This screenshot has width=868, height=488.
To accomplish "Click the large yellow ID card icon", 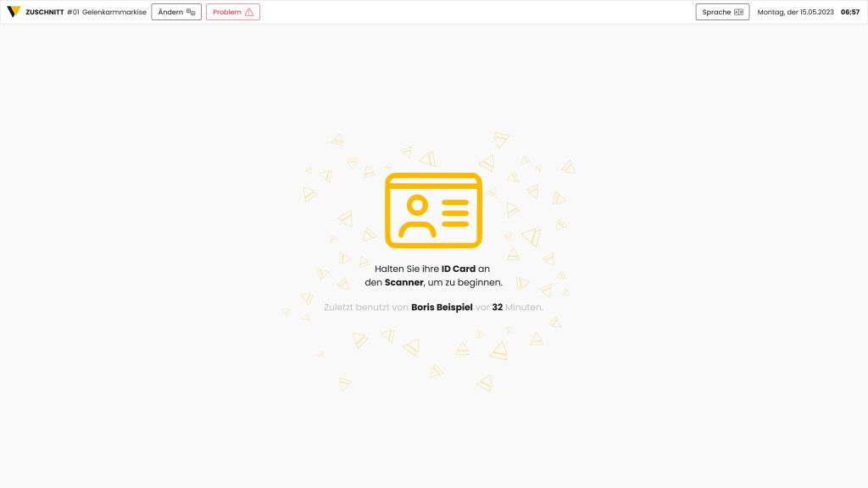I will pyautogui.click(x=433, y=210).
